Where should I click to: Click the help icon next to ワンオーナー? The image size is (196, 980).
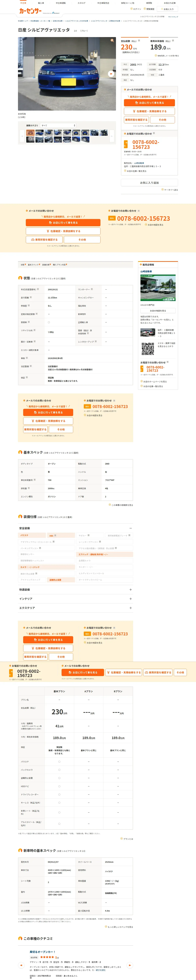coord(92,289)
